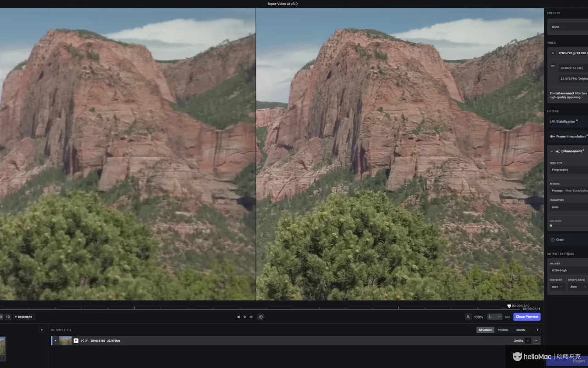Click the Stabilization filter icon
Image resolution: width=588 pixels, height=368 pixels.
point(553,121)
